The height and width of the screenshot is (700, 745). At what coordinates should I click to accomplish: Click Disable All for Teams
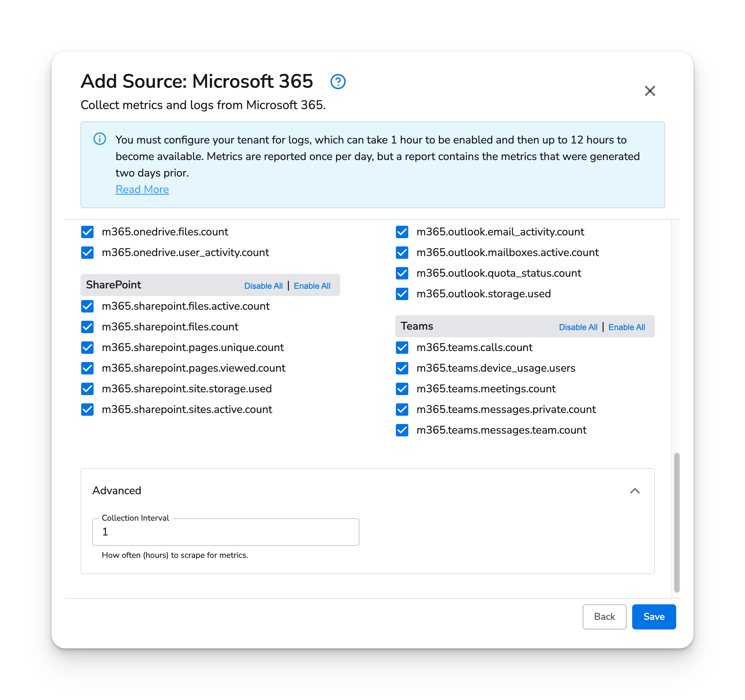coord(577,327)
